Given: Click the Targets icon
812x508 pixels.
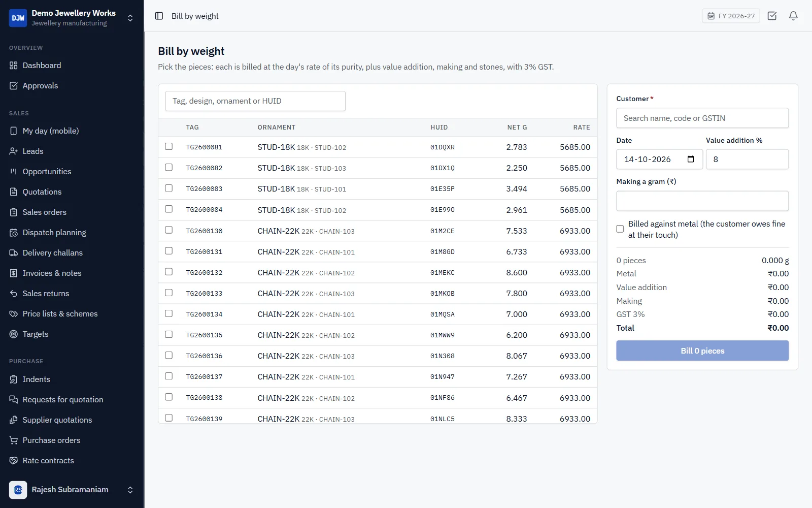Looking at the screenshot, I should [x=14, y=334].
